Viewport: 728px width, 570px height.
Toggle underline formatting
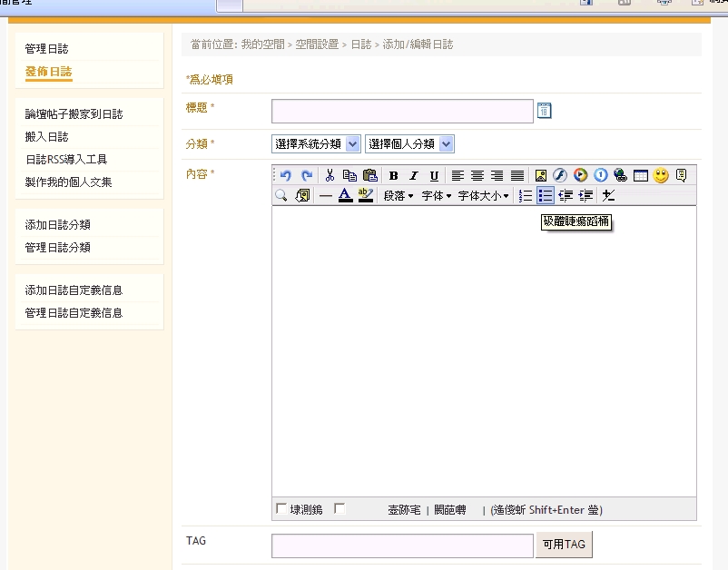(434, 175)
